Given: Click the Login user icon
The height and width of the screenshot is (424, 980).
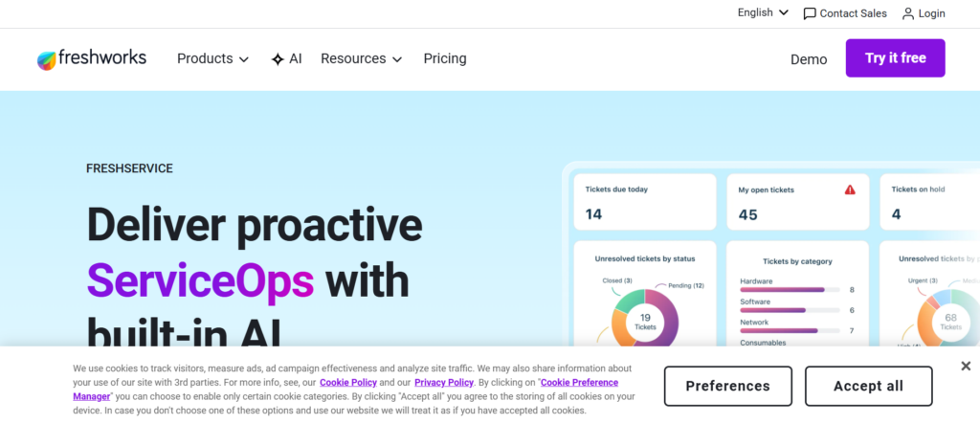Looking at the screenshot, I should [908, 13].
